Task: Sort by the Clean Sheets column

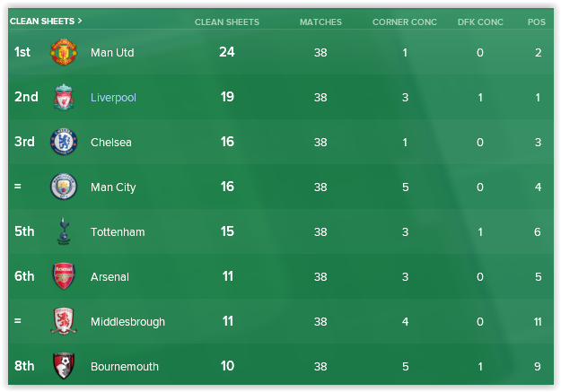Action: (226, 21)
